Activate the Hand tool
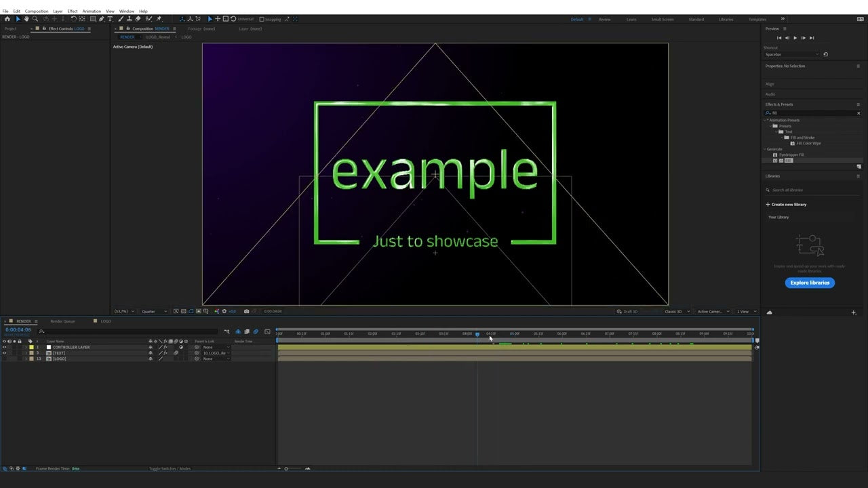868x488 pixels. 26,19
